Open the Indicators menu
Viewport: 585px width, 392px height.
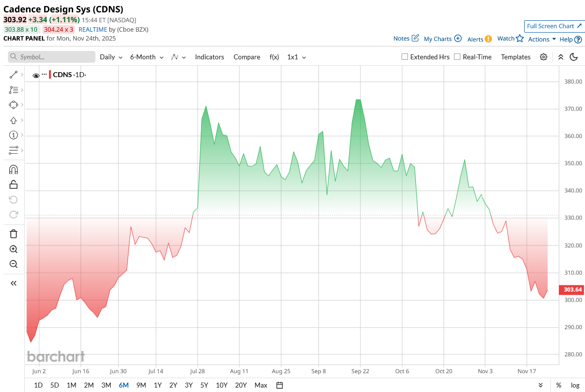tap(209, 57)
